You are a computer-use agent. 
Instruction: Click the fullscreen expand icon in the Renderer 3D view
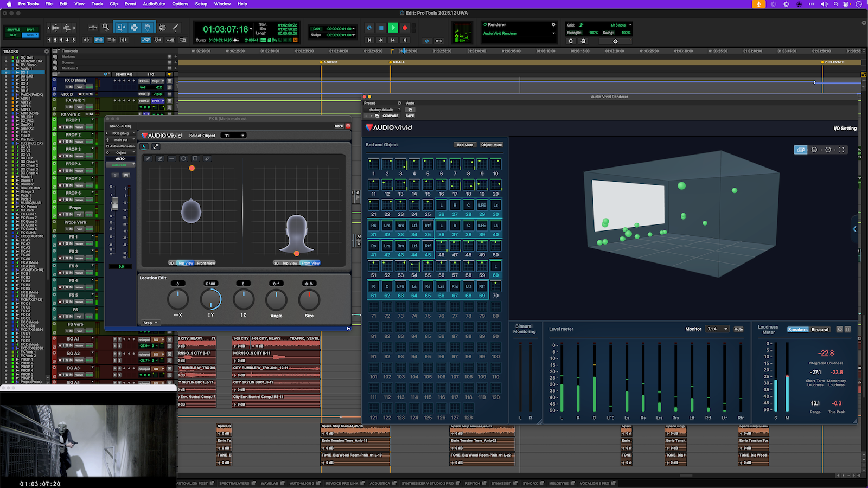pos(841,150)
